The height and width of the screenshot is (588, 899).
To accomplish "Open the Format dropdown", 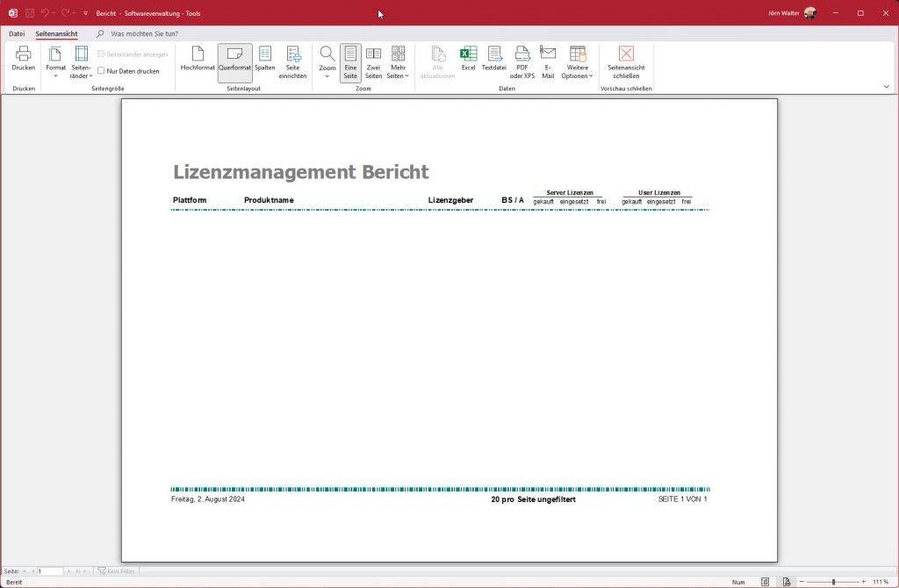I will point(55,65).
